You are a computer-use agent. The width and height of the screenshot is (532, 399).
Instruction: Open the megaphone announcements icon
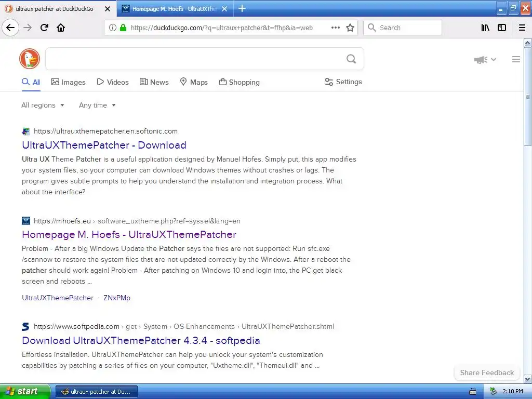click(x=481, y=60)
